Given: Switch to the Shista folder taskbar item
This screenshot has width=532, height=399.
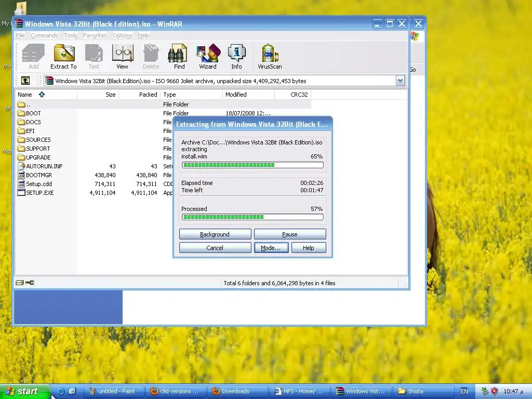Looking at the screenshot, I should click(423, 391).
